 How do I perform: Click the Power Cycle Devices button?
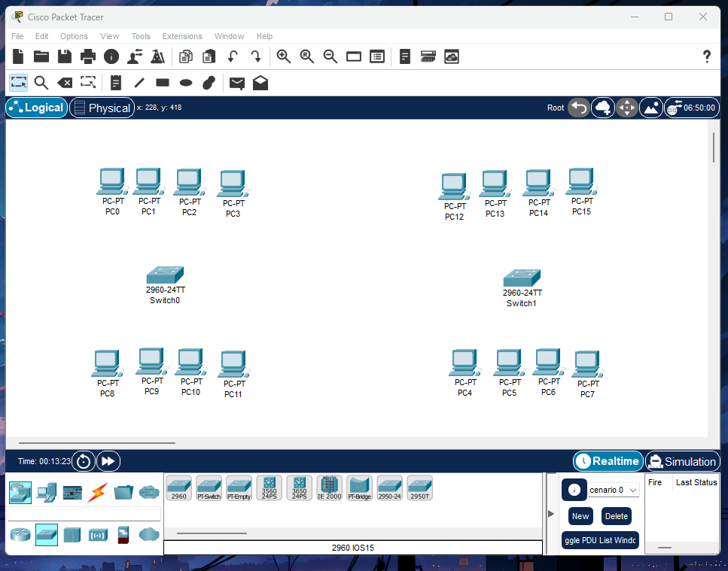84,461
